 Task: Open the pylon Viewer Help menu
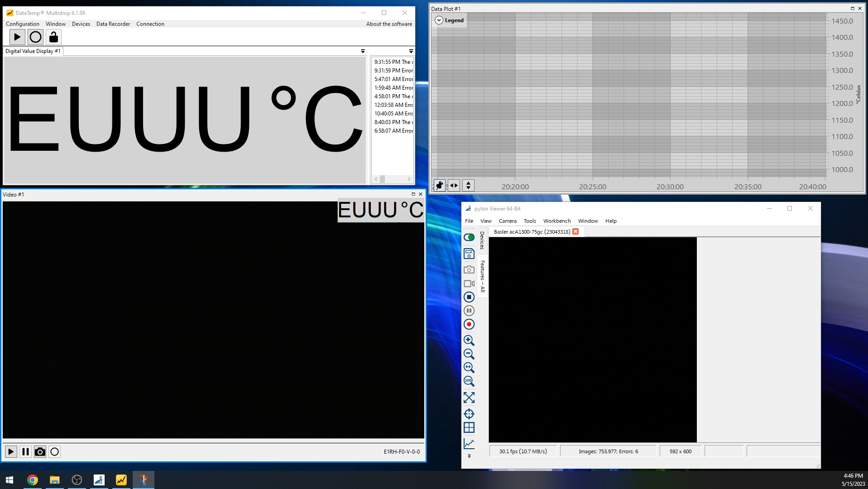click(x=611, y=221)
